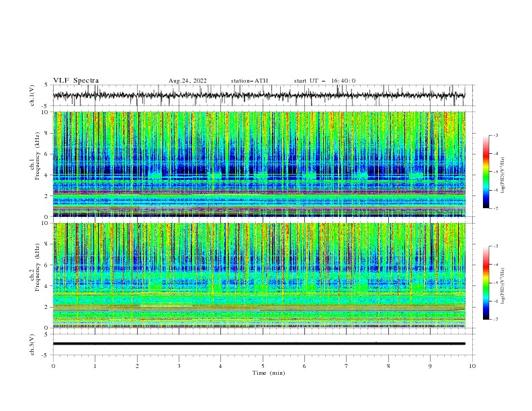532x411 pixels.
Task: Click time axis tick label '5'
Action: point(263,366)
